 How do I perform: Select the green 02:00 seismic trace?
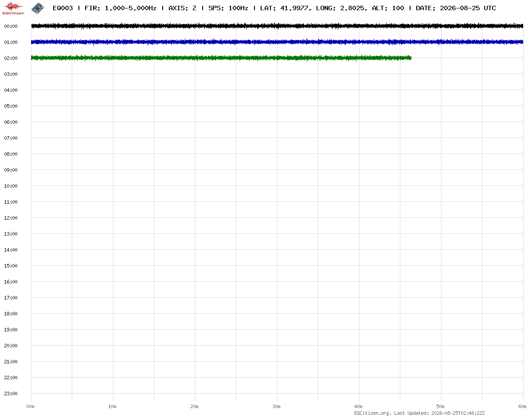coord(221,58)
